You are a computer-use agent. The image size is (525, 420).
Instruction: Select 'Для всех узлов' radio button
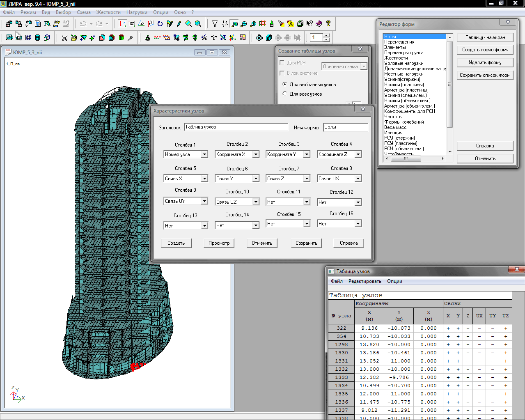point(285,94)
